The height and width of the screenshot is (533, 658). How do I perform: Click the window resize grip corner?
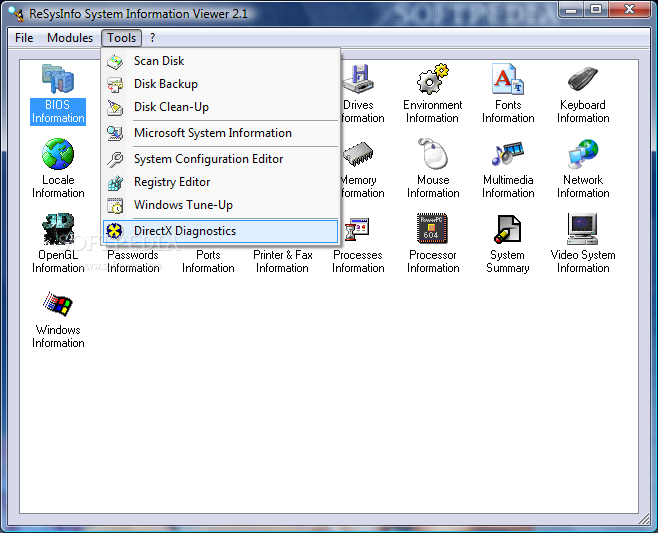click(644, 520)
